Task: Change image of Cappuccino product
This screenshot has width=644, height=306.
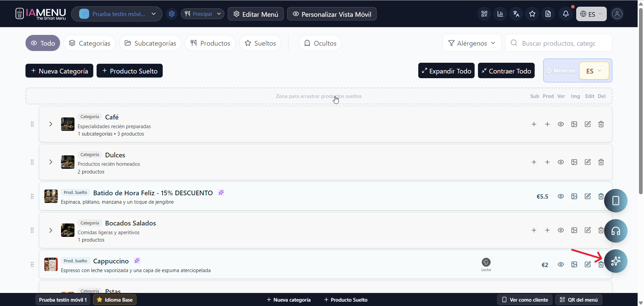Action: coord(574,265)
